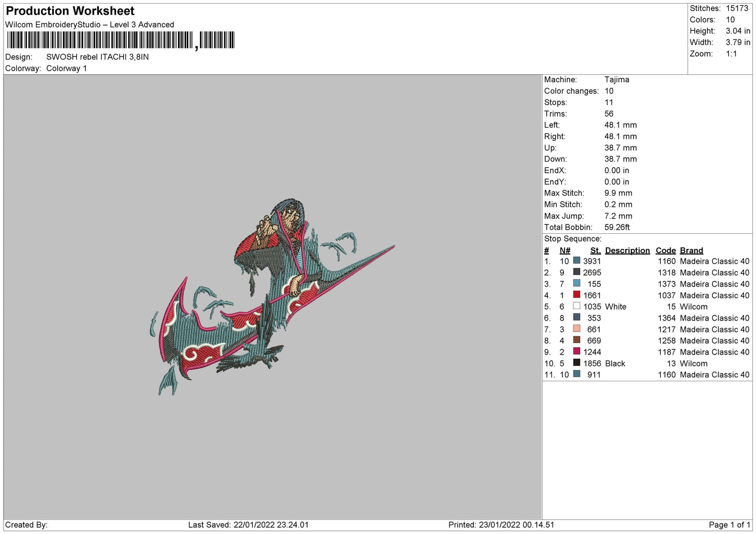Click the barcode below the worksheet title
Image resolution: width=756 pixels, height=534 pixels.
click(121, 40)
